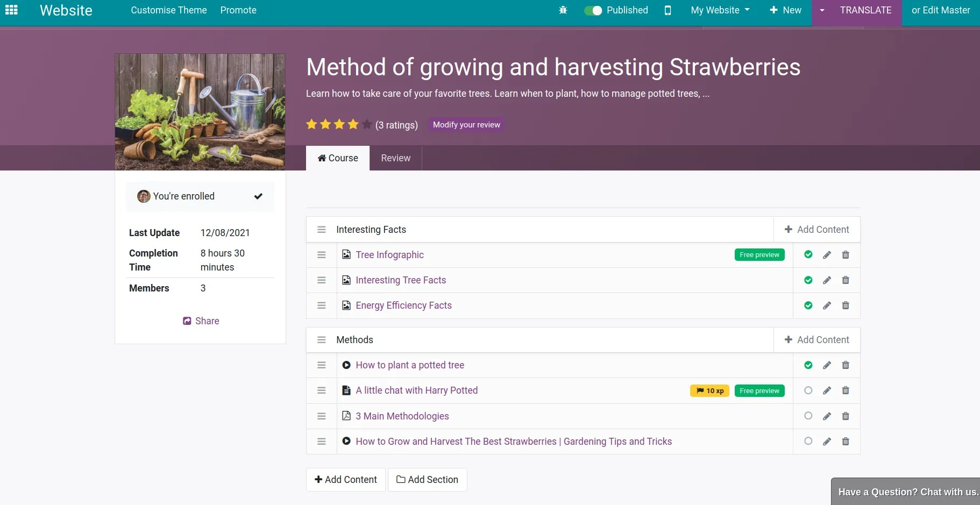This screenshot has width=980, height=505.
Task: Mark Harry Potted chat as completed
Action: tap(808, 390)
